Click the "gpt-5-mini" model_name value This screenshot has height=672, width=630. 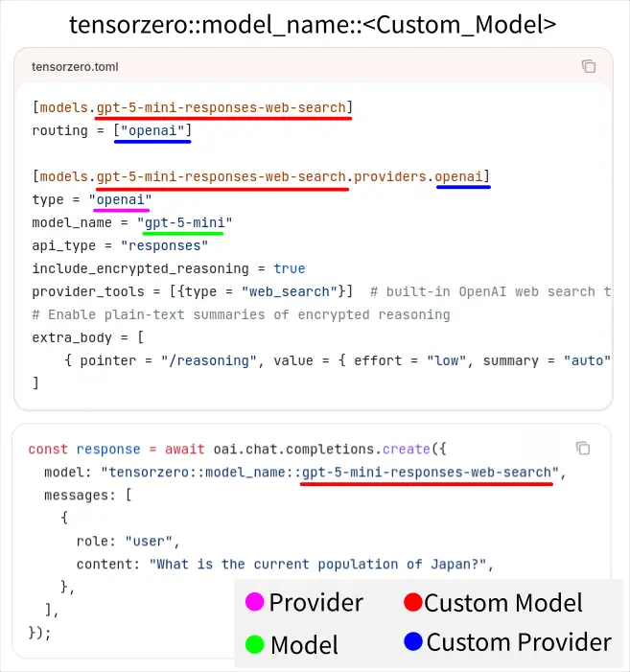click(x=185, y=222)
